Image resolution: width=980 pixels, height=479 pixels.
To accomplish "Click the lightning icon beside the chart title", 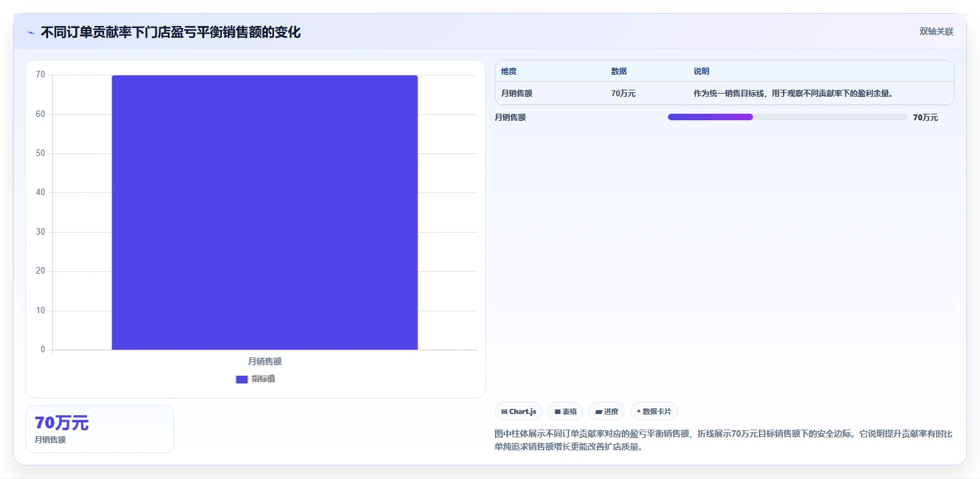I will click(x=31, y=32).
